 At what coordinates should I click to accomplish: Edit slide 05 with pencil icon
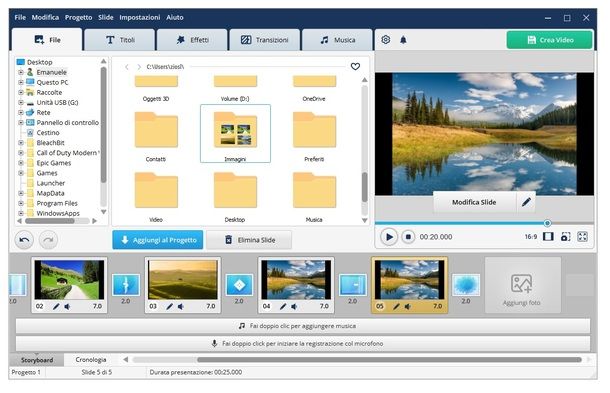(x=396, y=307)
